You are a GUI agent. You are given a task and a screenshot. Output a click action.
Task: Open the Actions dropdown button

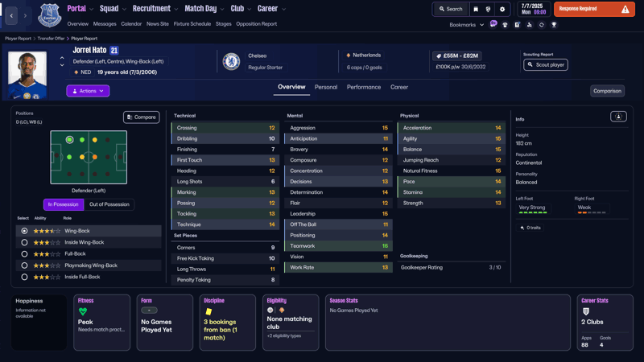(x=88, y=91)
